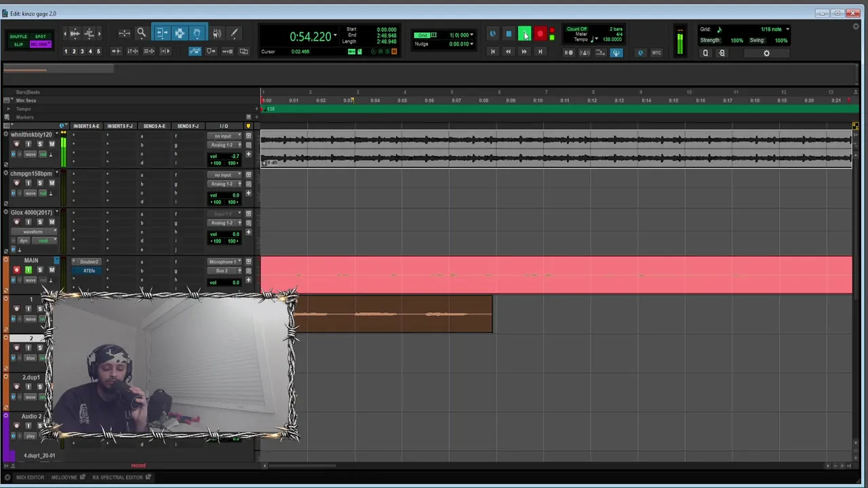Click the wait for note icon

569,52
